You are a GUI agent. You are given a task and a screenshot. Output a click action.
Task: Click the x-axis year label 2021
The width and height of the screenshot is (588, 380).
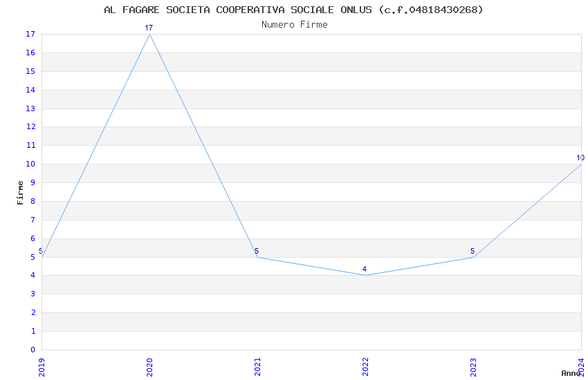click(x=257, y=368)
